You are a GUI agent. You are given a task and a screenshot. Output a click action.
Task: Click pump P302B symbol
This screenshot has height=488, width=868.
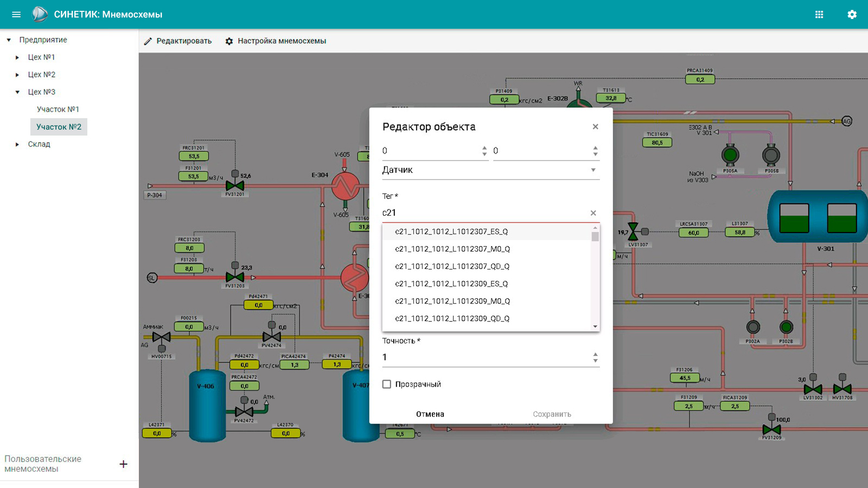tap(786, 327)
